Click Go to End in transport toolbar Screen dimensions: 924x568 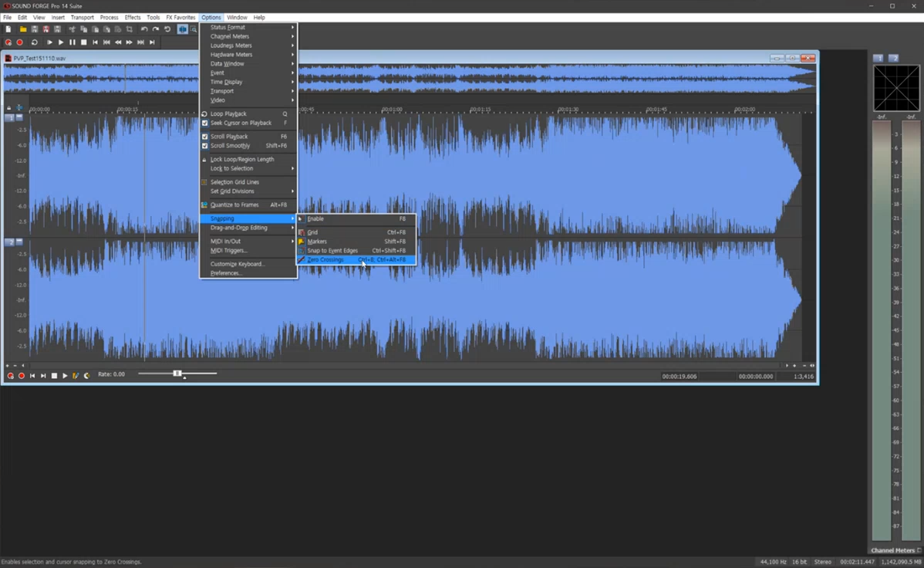[152, 42]
